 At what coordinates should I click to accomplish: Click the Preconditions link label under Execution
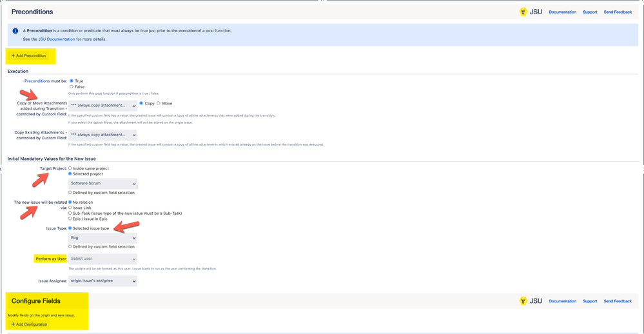point(37,81)
